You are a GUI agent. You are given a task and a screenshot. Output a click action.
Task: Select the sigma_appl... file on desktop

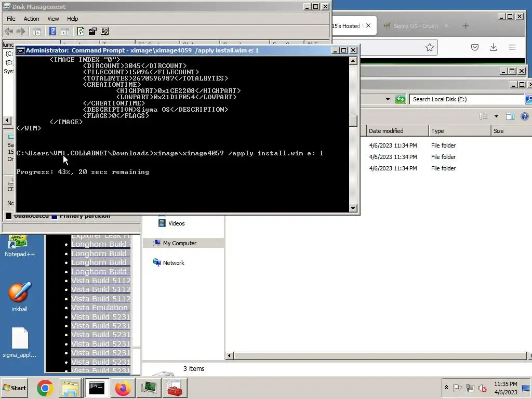point(20,343)
